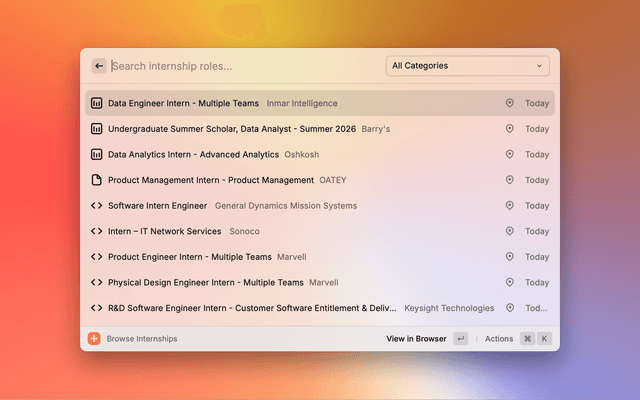Click the code icon beside Software Intern Engineer
Image resolution: width=640 pixels, height=400 pixels.
tap(97, 206)
